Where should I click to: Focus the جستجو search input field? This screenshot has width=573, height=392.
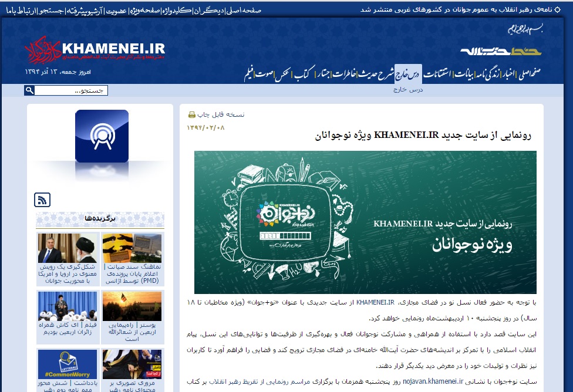(x=71, y=90)
